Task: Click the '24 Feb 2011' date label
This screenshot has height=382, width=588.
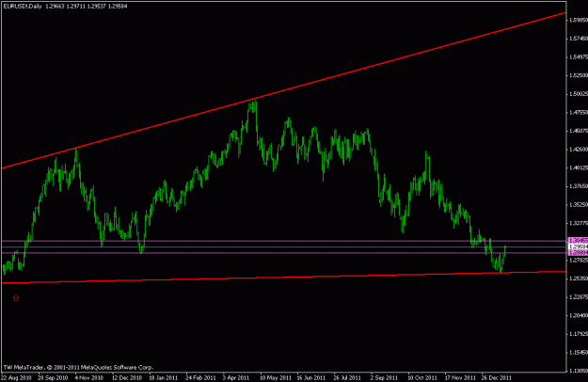Action: [x=200, y=378]
